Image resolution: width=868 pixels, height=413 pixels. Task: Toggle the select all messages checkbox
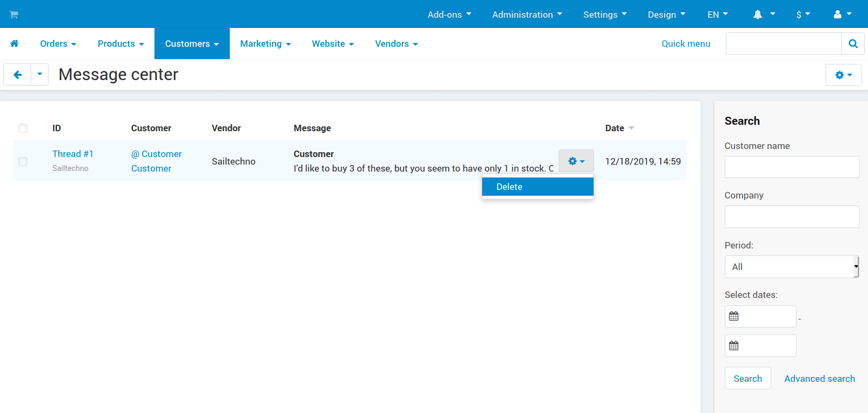23,128
